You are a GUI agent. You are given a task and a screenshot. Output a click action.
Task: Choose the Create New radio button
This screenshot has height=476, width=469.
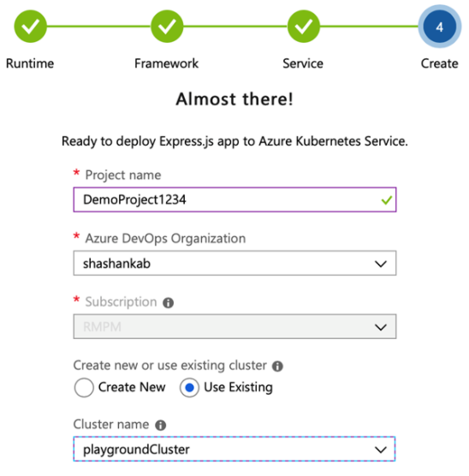(84, 388)
